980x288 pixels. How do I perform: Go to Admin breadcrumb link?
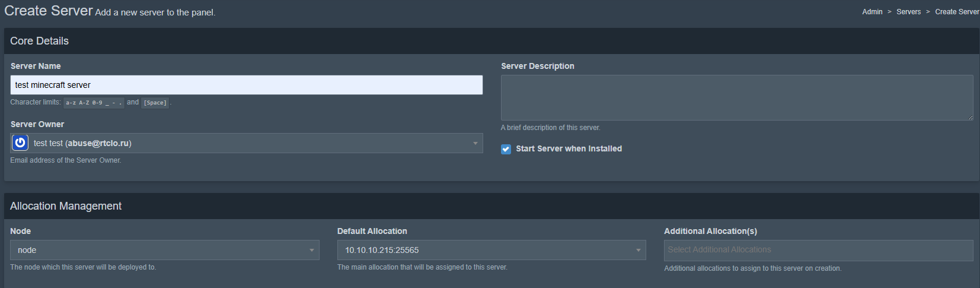click(872, 12)
